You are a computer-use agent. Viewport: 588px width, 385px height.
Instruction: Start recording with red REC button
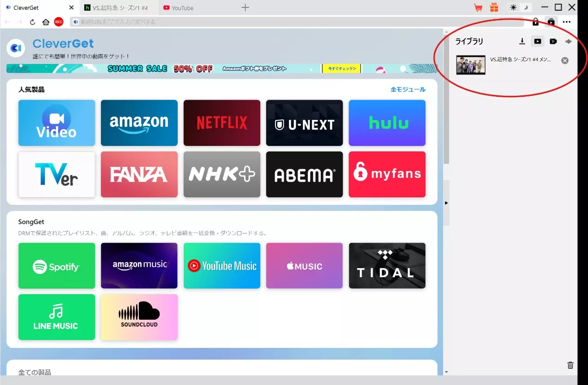[x=58, y=22]
